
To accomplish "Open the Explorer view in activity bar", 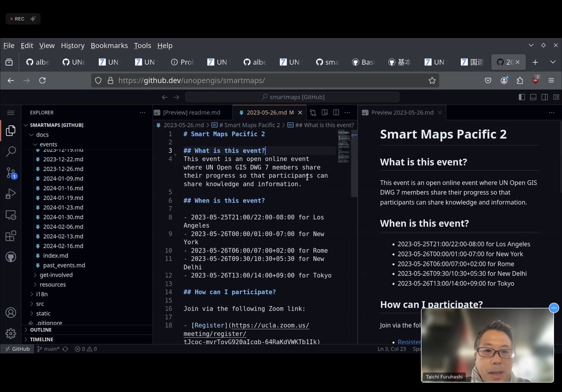I will coord(11,131).
